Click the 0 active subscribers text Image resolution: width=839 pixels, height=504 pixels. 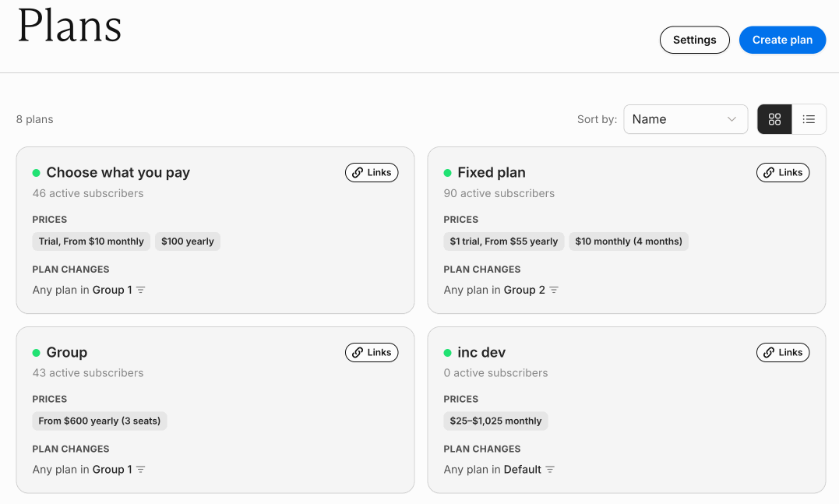495,373
